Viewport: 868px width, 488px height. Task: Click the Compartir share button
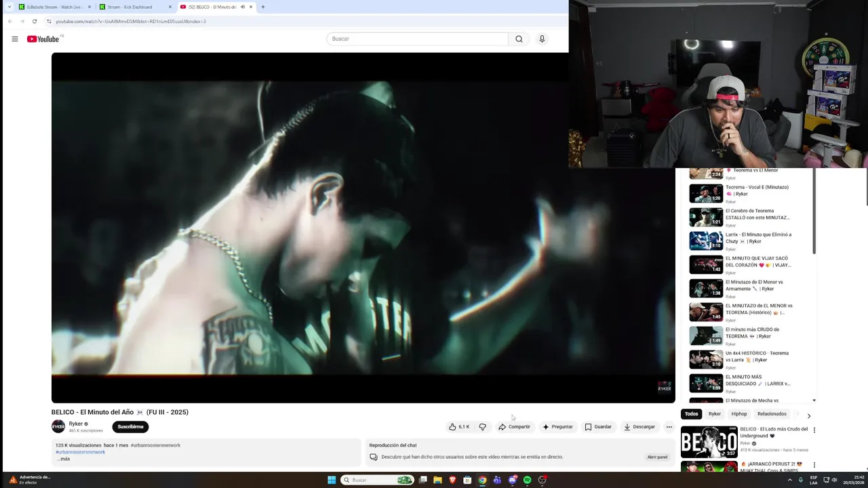tap(514, 427)
